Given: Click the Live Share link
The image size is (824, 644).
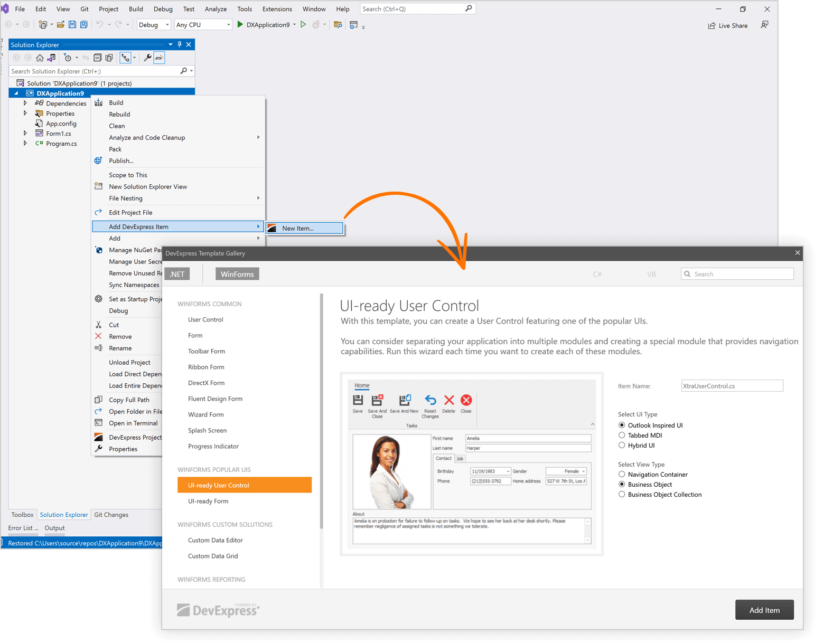Looking at the screenshot, I should coord(728,25).
